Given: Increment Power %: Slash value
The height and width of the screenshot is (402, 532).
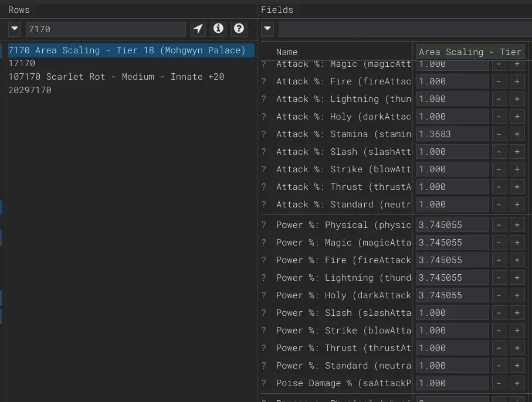Looking at the screenshot, I should [517, 313].
